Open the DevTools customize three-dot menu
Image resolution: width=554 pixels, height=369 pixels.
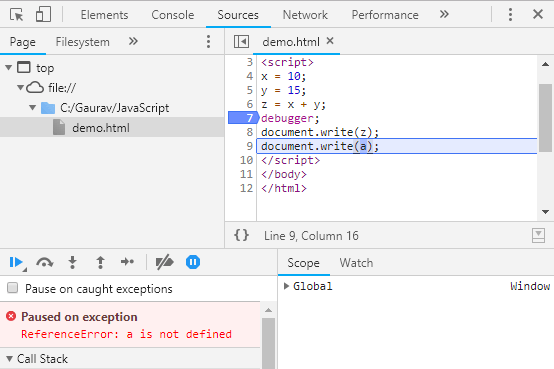pyautogui.click(x=510, y=14)
